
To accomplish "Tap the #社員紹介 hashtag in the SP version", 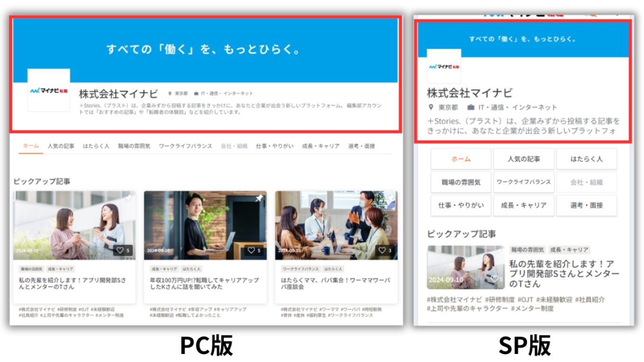I will click(590, 300).
